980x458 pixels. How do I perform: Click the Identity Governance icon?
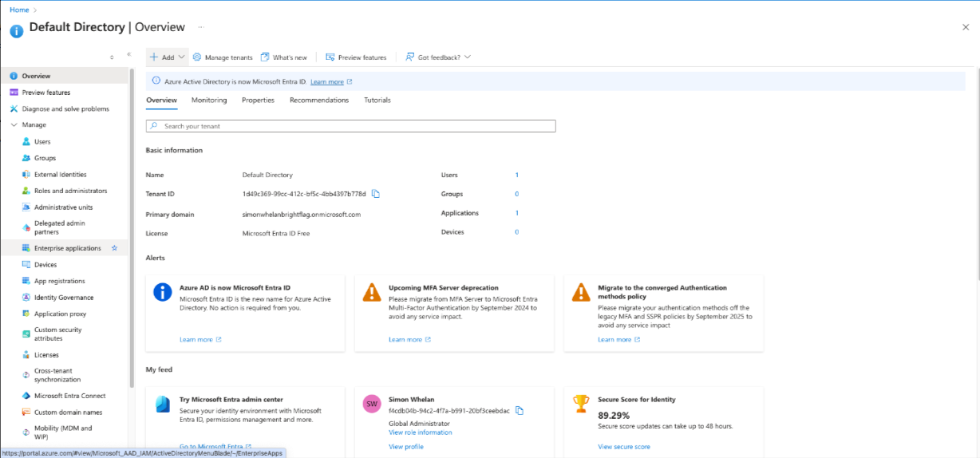coord(26,297)
